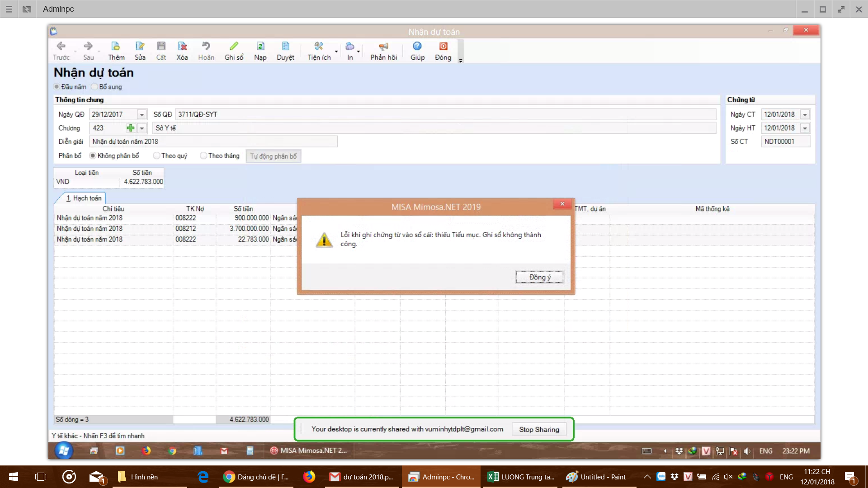Screen dimensions: 868x488
Task: Choose the Theo tháng radio option
Action: coord(203,156)
